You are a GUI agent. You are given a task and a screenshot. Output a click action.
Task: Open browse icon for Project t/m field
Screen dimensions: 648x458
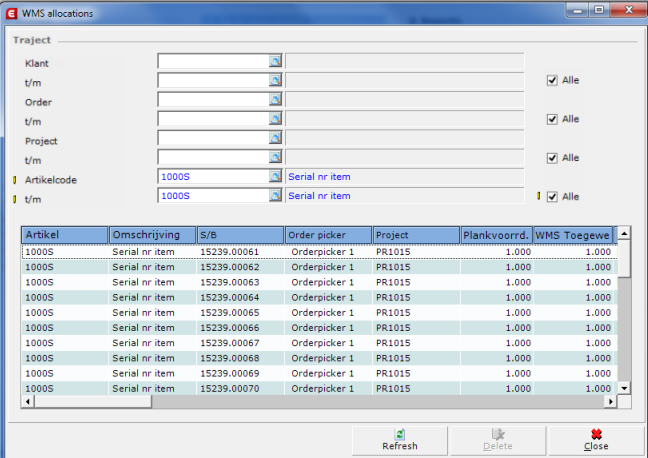pos(275,158)
